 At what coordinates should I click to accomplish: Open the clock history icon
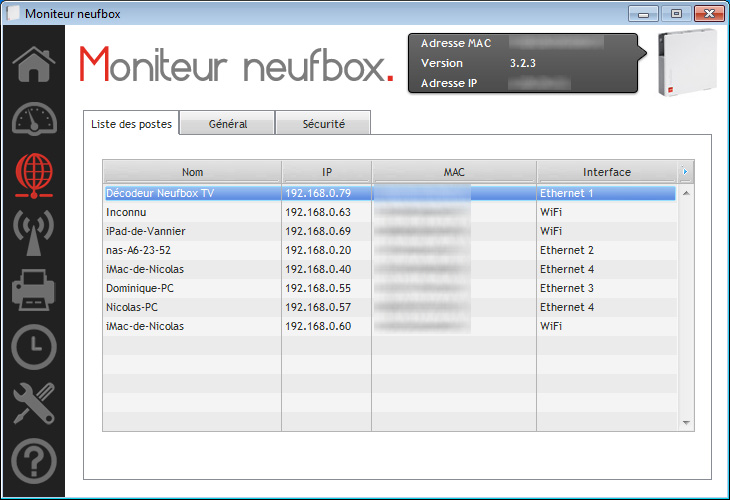33,347
